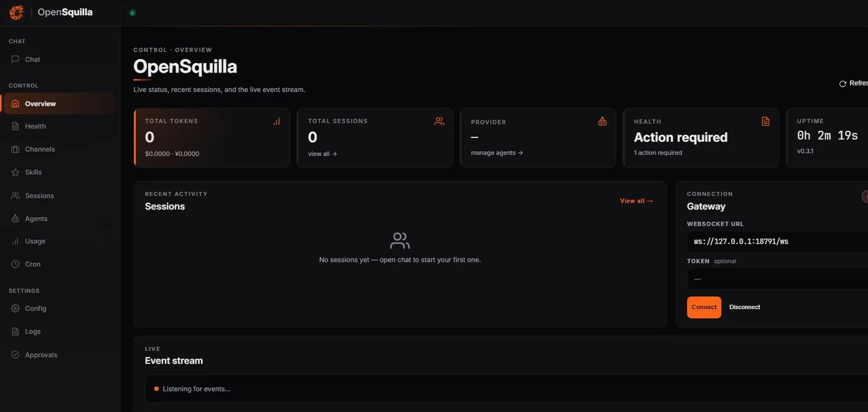
Task: Click the Logs file icon
Action: tap(15, 331)
